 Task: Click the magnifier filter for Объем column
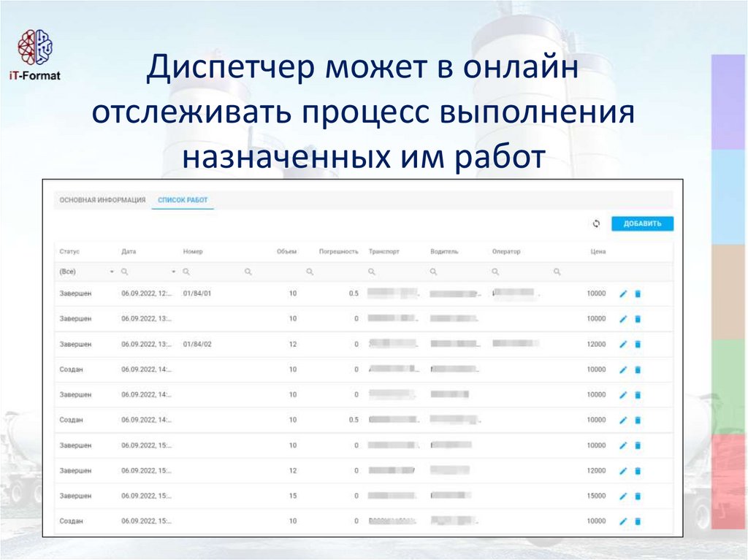click(248, 272)
